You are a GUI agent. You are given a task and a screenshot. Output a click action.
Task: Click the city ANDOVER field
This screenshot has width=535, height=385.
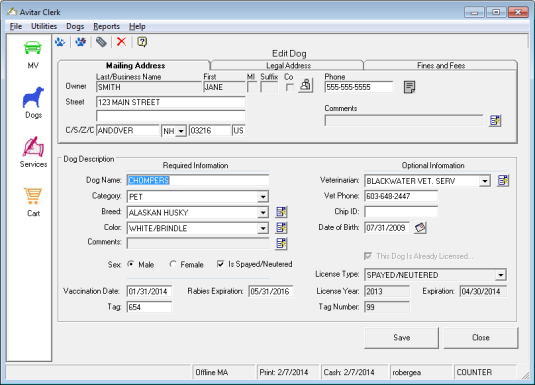pos(128,130)
